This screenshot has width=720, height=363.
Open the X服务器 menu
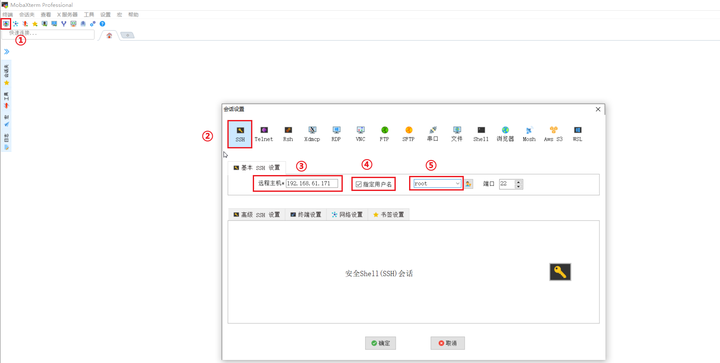pyautogui.click(x=67, y=15)
